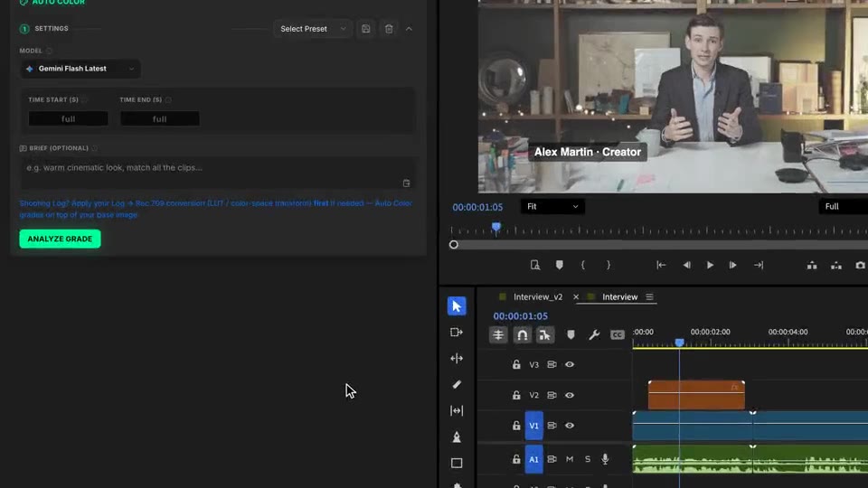Toggle lock on track A1

pyautogui.click(x=516, y=459)
